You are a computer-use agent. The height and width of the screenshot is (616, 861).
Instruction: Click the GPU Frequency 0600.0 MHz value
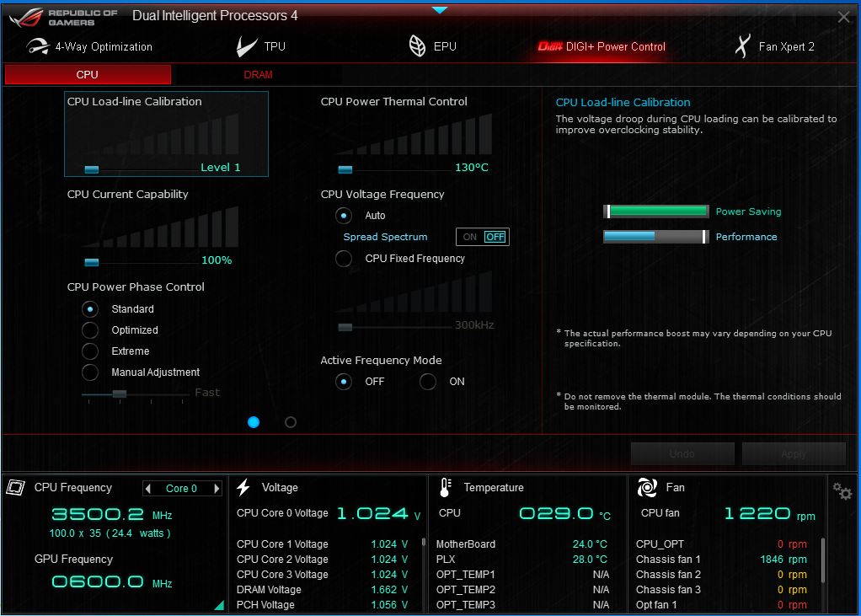(112, 582)
